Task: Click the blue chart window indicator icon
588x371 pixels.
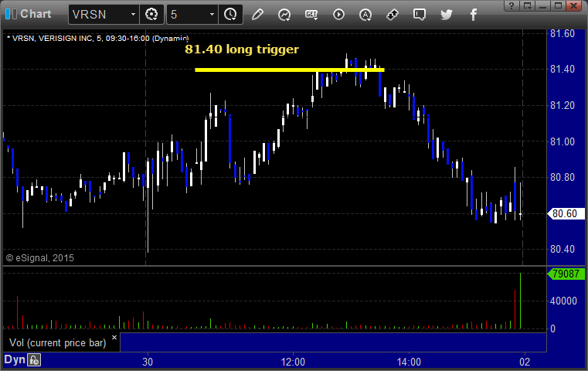Action: [x=11, y=14]
